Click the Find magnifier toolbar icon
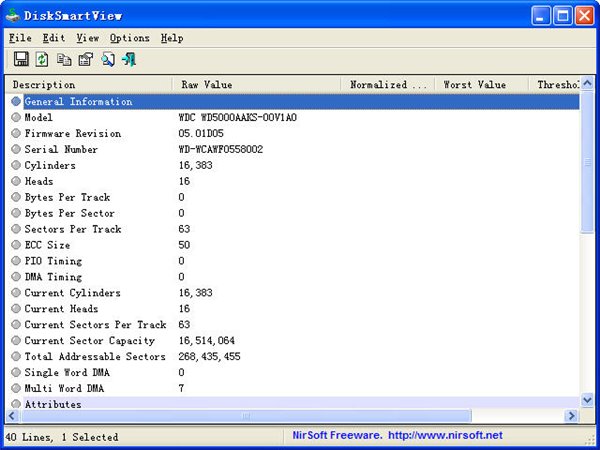 click(107, 60)
